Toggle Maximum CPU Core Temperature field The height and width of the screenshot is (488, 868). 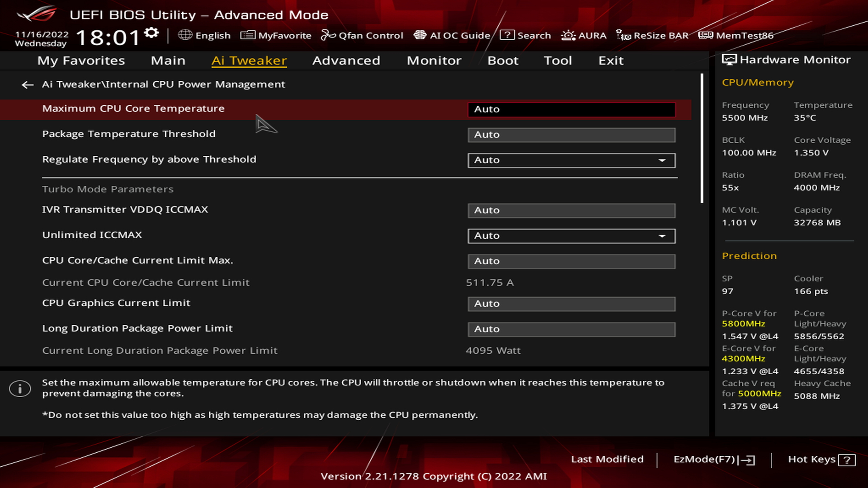(x=571, y=109)
